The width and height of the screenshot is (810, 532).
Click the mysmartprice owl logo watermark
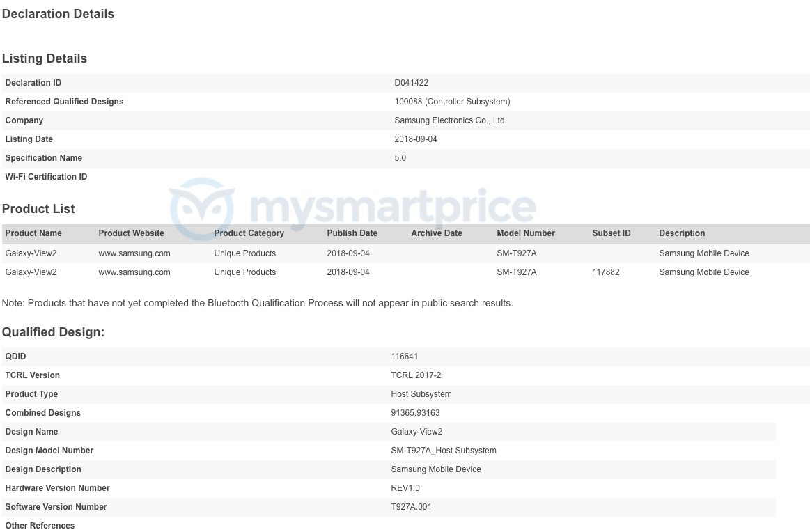point(202,208)
